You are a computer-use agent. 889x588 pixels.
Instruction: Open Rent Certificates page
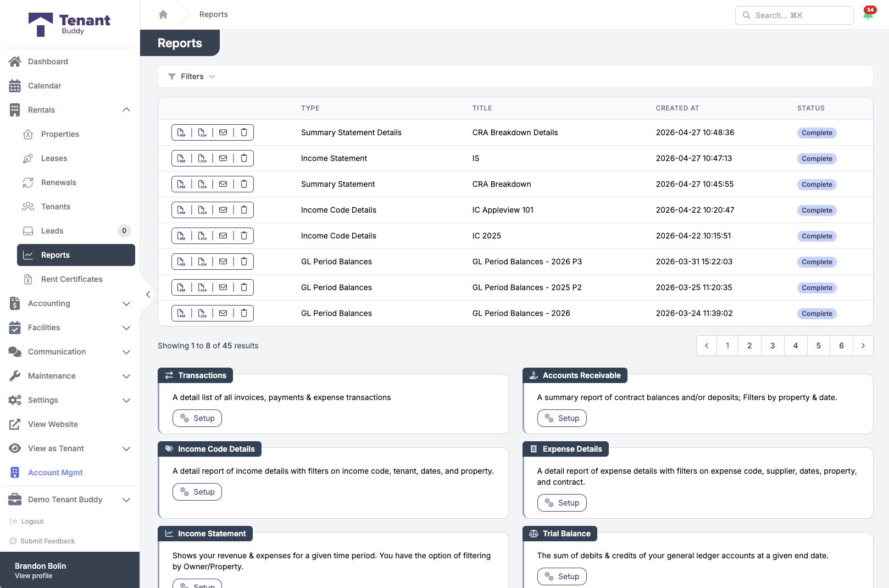click(x=76, y=279)
